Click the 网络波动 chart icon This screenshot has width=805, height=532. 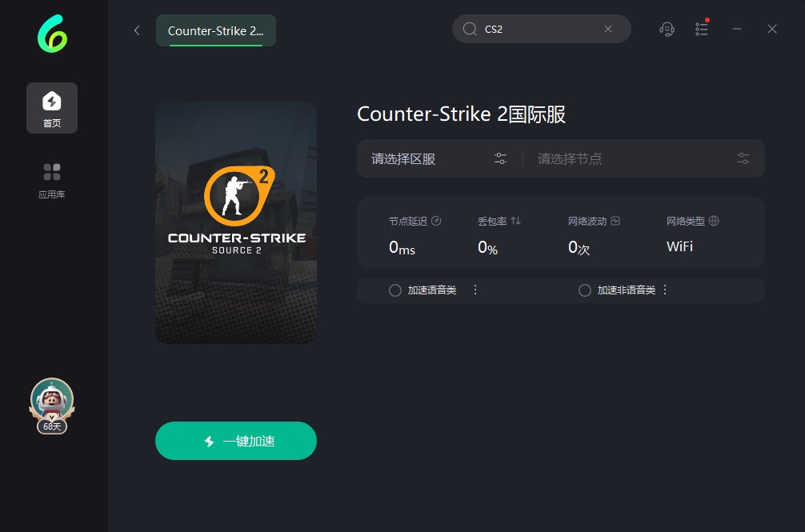click(x=615, y=221)
